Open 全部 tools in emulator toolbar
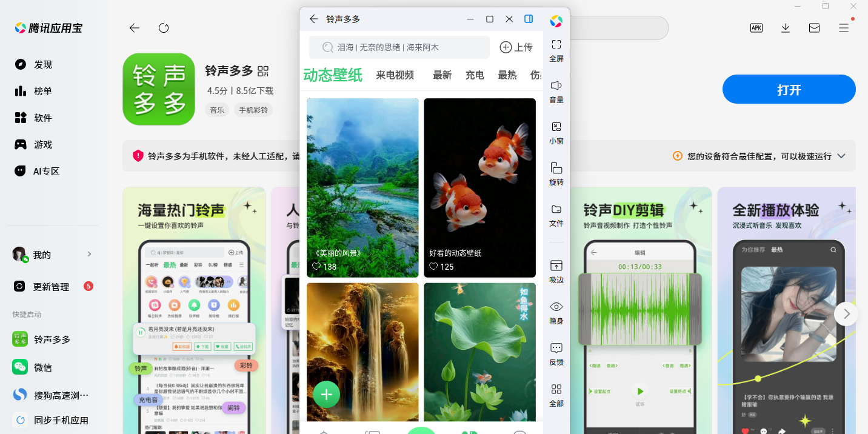This screenshot has height=434, width=868. tap(556, 395)
